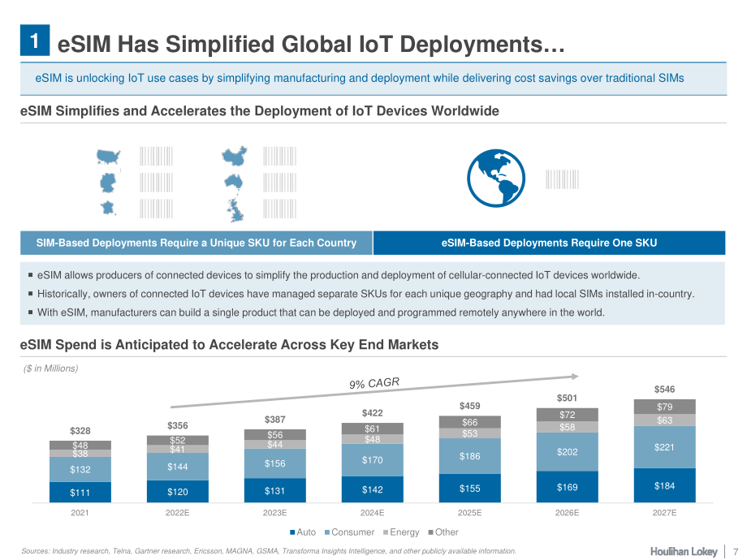Select 'SIM-Based Deployments Require a Unique SKU' banner
747x560 pixels.
tap(196, 243)
